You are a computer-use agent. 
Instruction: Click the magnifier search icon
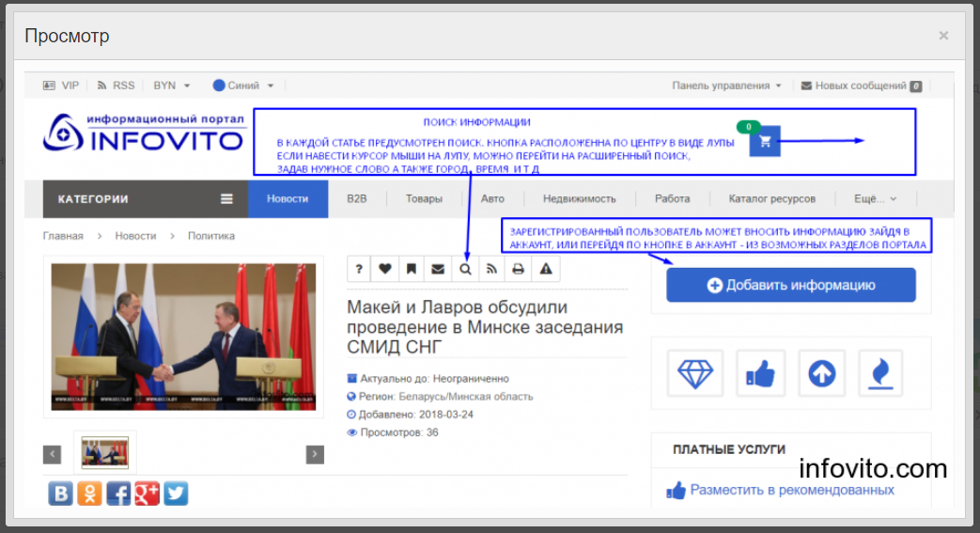(465, 269)
